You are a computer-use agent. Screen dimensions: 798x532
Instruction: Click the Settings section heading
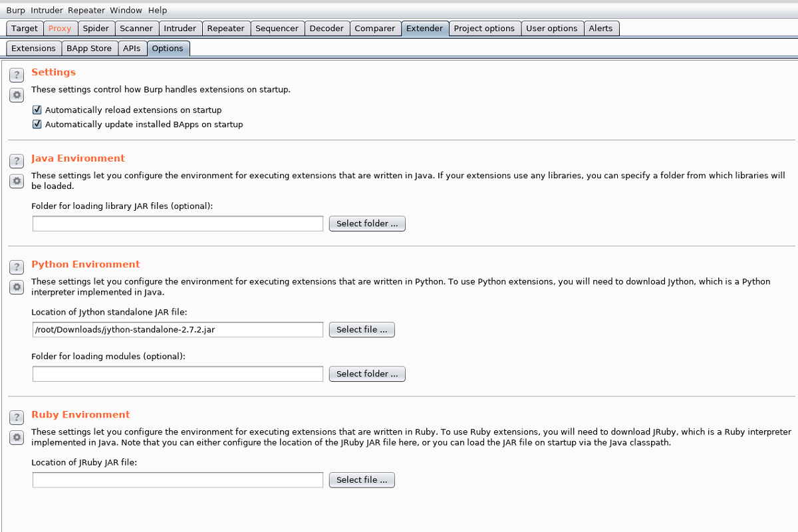tap(54, 72)
